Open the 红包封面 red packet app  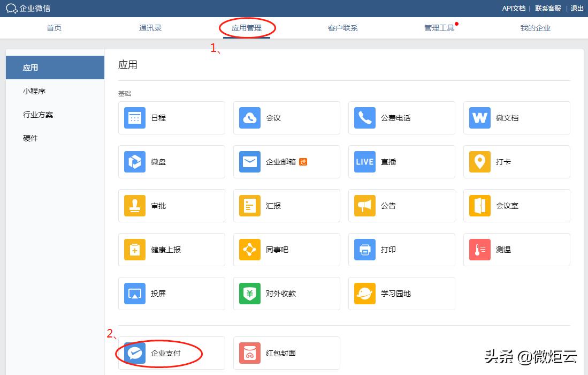pos(286,353)
